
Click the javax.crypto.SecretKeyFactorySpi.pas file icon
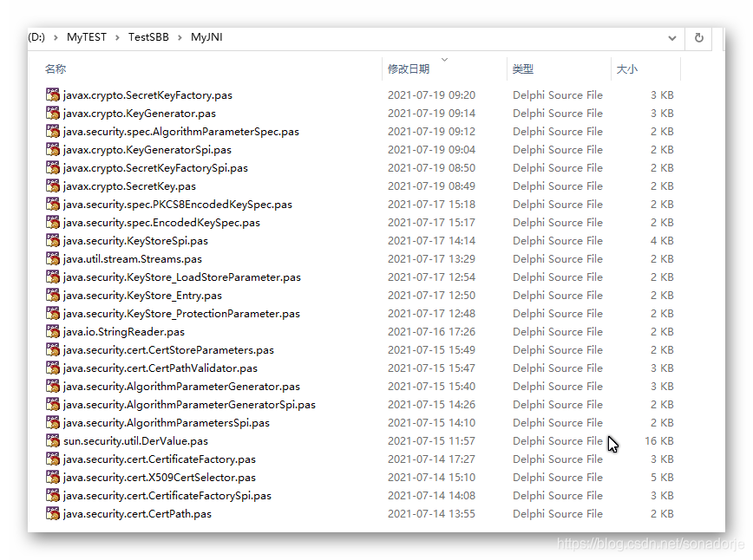pos(52,167)
